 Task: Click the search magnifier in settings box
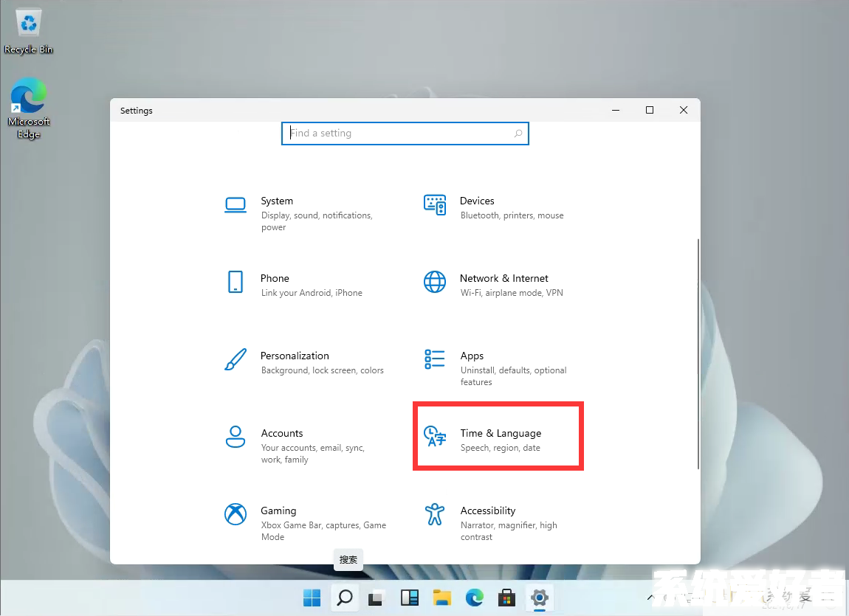point(518,134)
